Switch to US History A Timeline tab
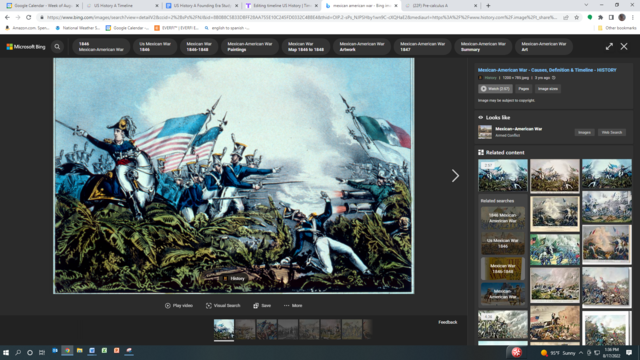 (122, 6)
